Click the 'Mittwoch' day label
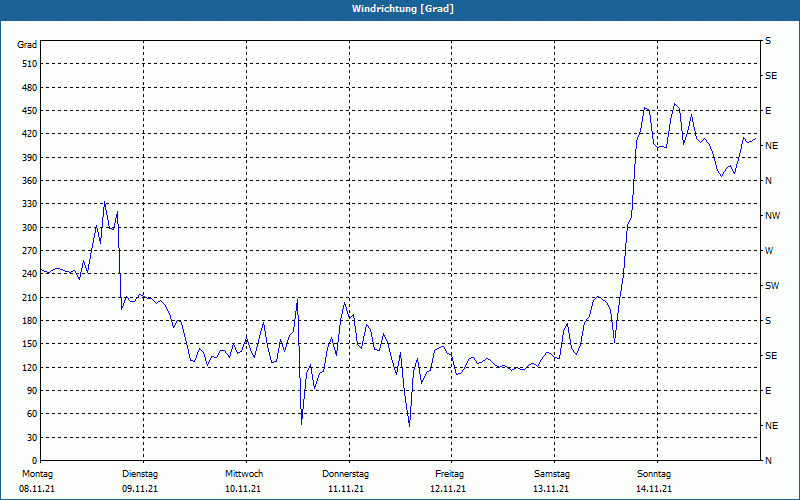This screenshot has height=500, width=800. point(244,474)
